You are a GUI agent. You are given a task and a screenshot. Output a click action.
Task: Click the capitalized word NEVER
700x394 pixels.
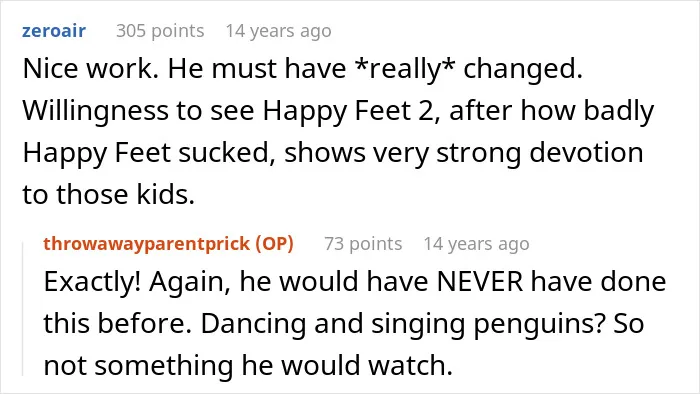[479, 282]
